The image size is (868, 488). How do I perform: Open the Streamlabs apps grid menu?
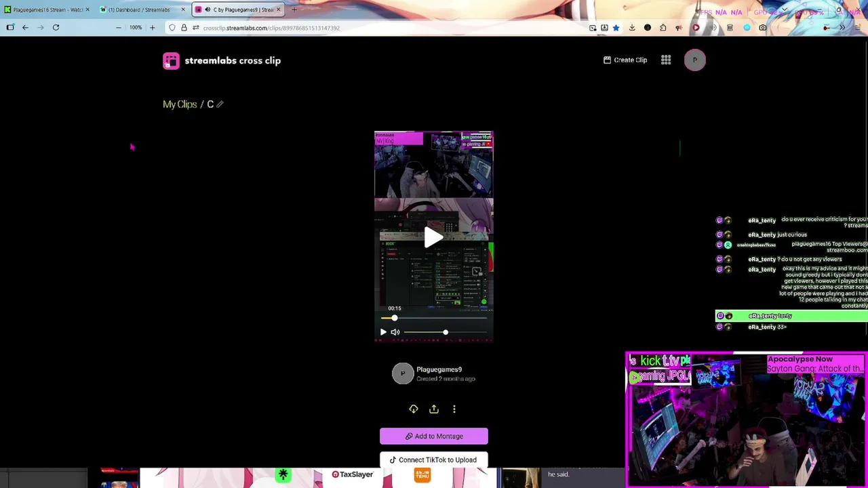click(666, 60)
